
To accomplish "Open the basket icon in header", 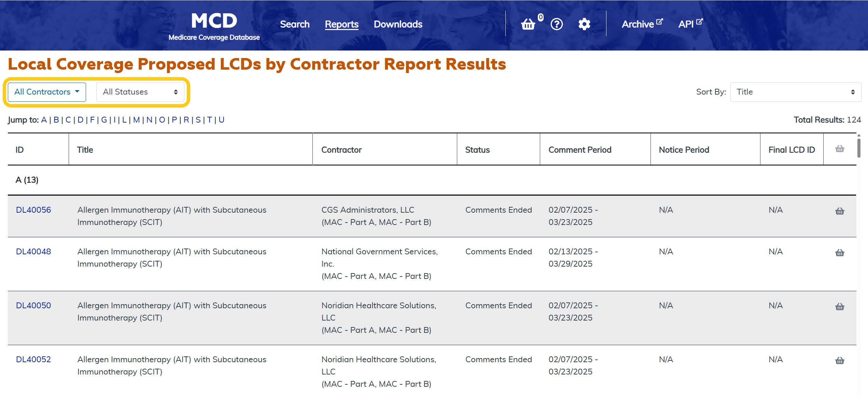I will coord(528,24).
